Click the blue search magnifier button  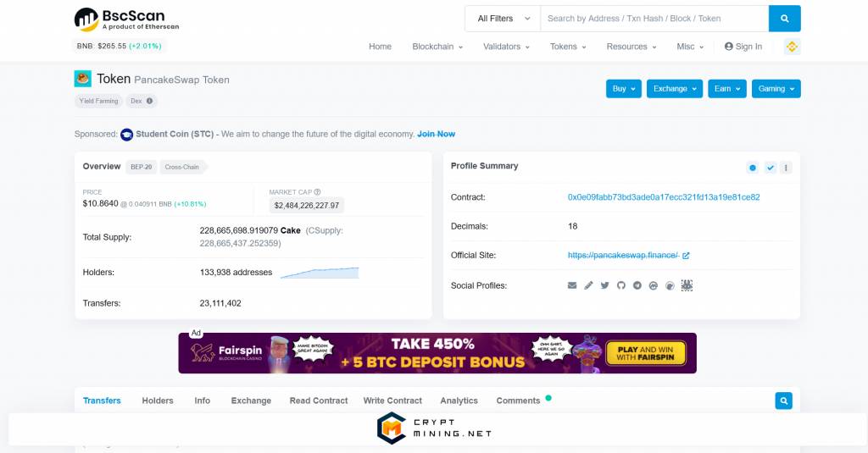[784, 19]
